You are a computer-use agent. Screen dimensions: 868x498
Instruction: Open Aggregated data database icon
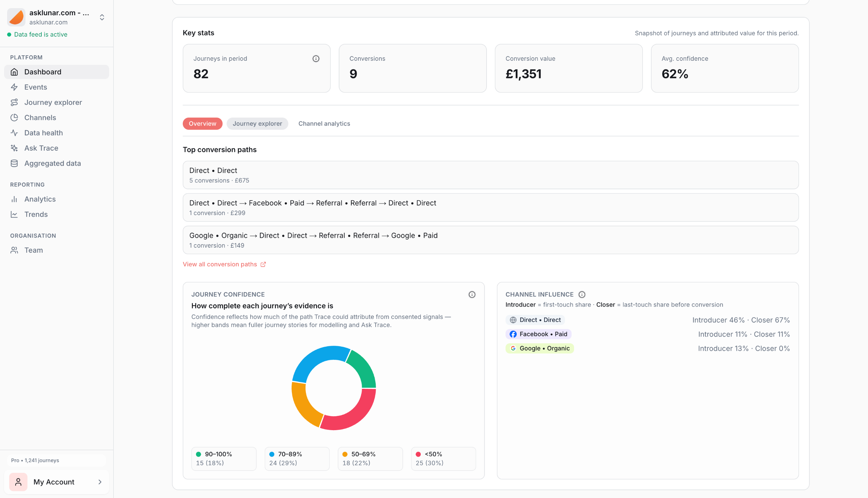[x=14, y=164]
